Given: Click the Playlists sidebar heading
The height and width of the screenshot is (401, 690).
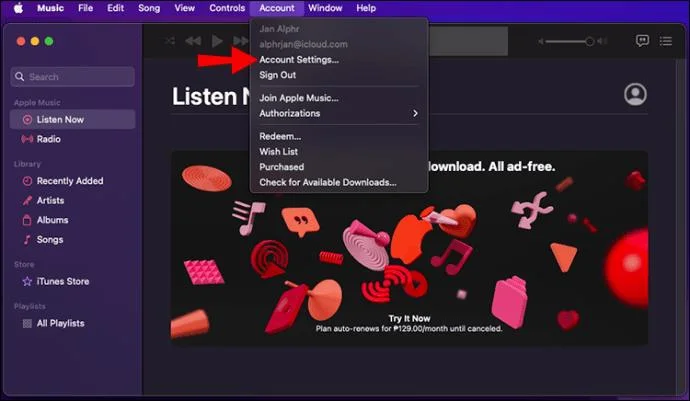Looking at the screenshot, I should [x=30, y=306].
